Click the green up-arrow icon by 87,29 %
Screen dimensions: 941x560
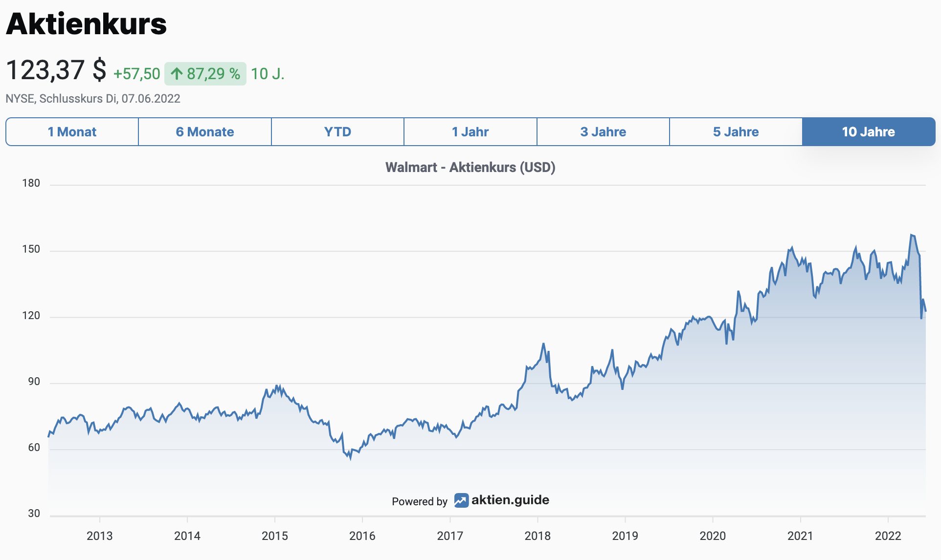point(177,74)
